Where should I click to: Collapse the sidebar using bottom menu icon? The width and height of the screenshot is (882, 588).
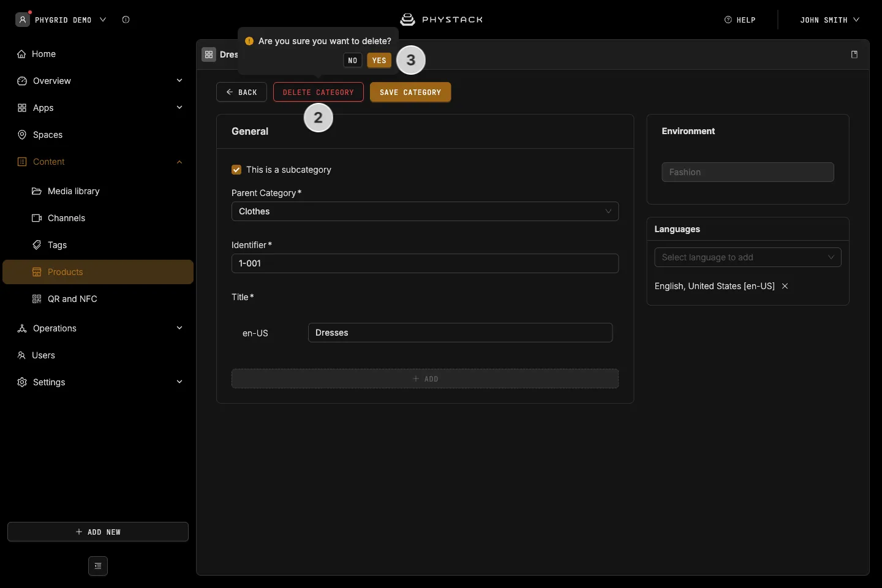point(98,566)
